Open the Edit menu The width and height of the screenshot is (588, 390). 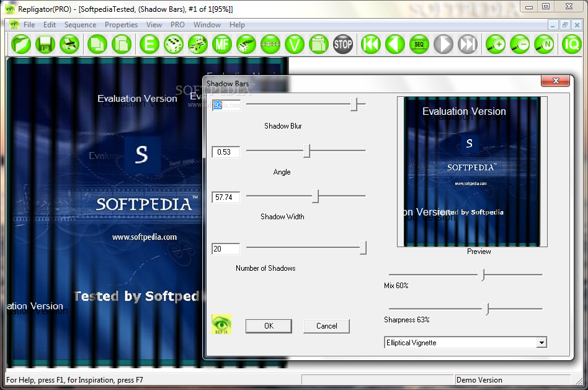click(50, 25)
